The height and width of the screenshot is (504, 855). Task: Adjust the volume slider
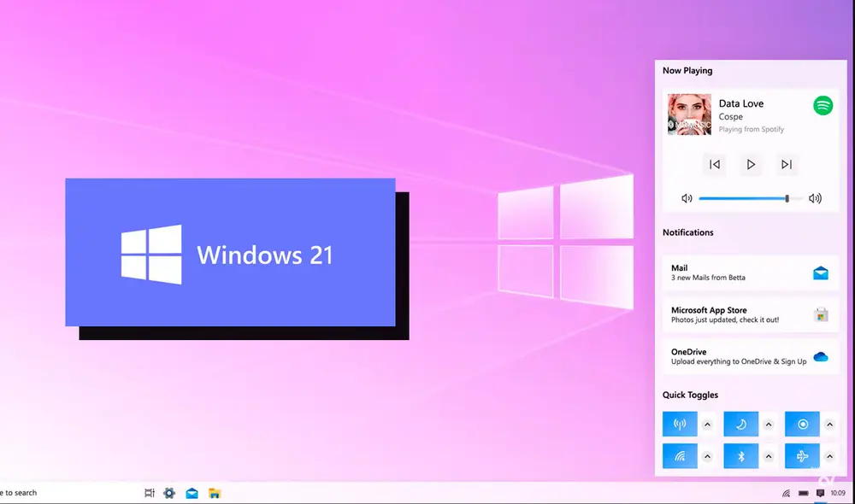pyautogui.click(x=786, y=197)
